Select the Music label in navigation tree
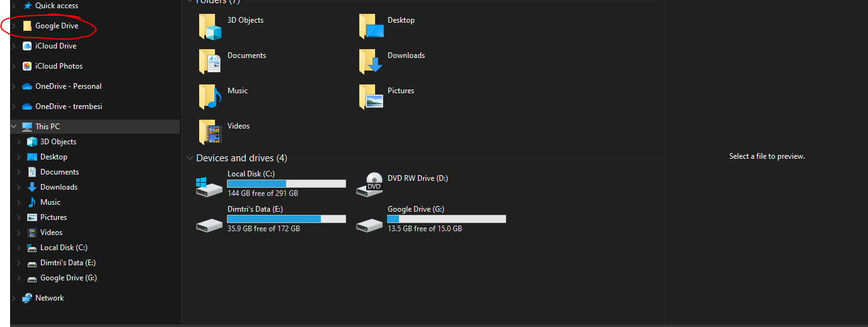This screenshot has height=327, width=868. tap(50, 202)
